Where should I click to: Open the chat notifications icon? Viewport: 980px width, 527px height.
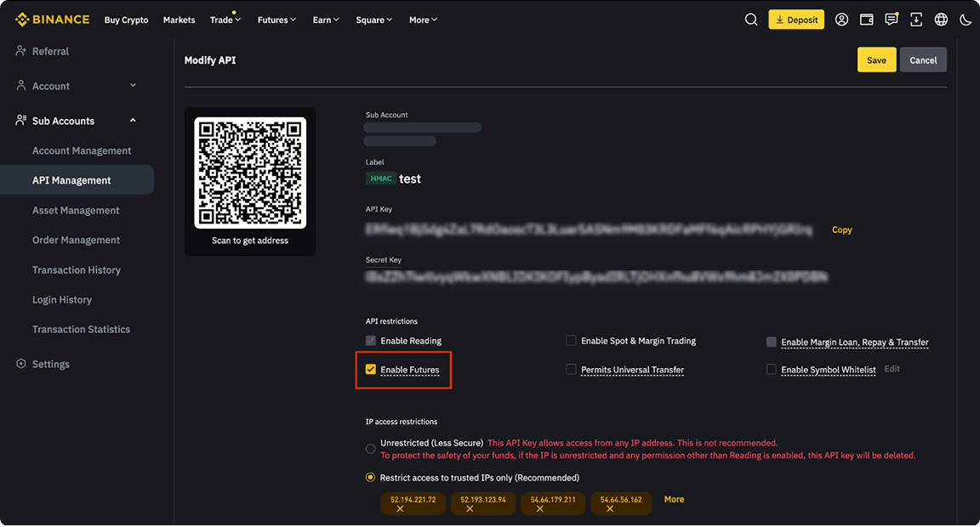[x=891, y=19]
